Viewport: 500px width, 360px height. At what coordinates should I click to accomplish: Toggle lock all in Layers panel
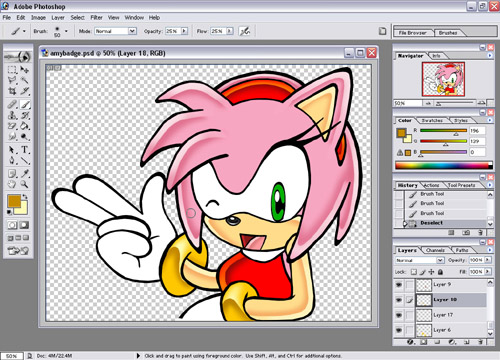coord(440,272)
